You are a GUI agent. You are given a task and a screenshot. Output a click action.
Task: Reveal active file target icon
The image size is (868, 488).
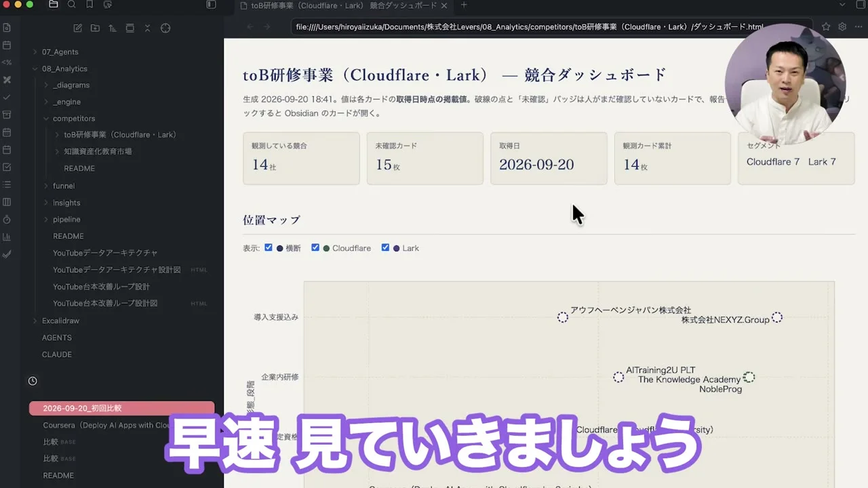(x=165, y=28)
